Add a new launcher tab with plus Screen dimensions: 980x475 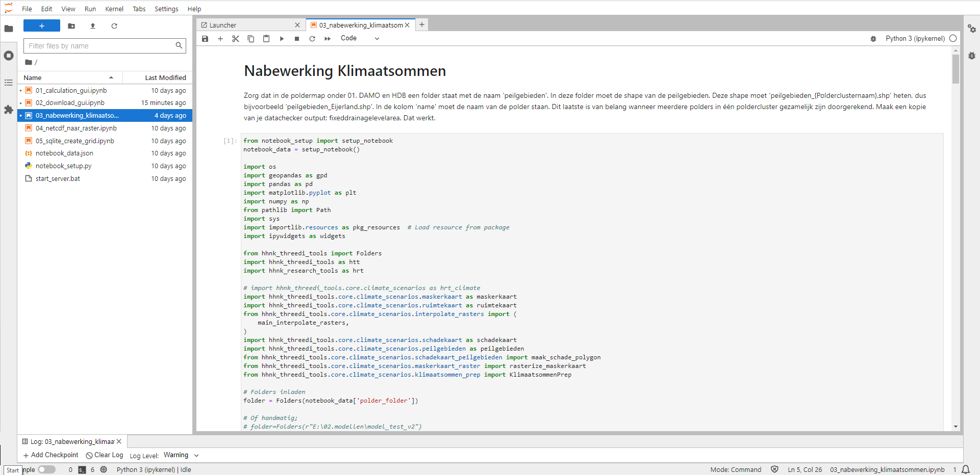pyautogui.click(x=422, y=24)
